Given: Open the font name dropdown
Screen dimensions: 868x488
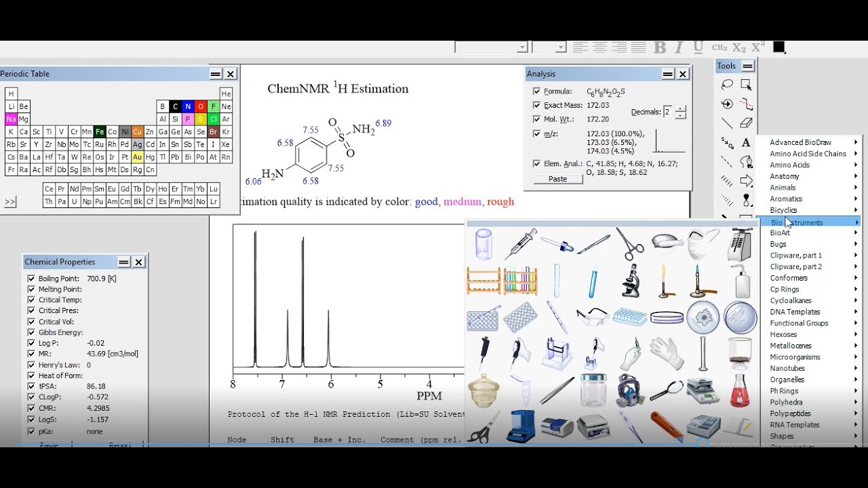Looking at the screenshot, I should tap(522, 47).
